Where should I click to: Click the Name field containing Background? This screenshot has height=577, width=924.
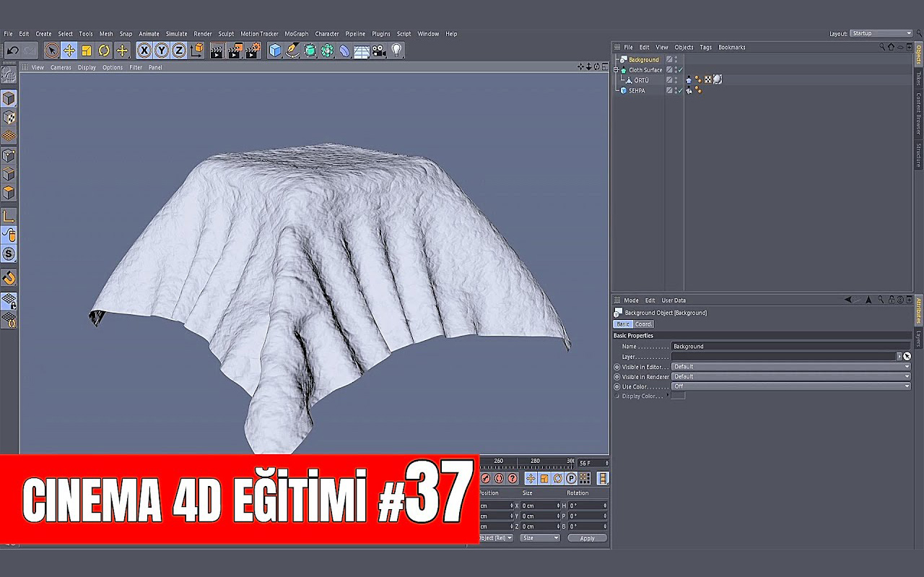pyautogui.click(x=791, y=346)
